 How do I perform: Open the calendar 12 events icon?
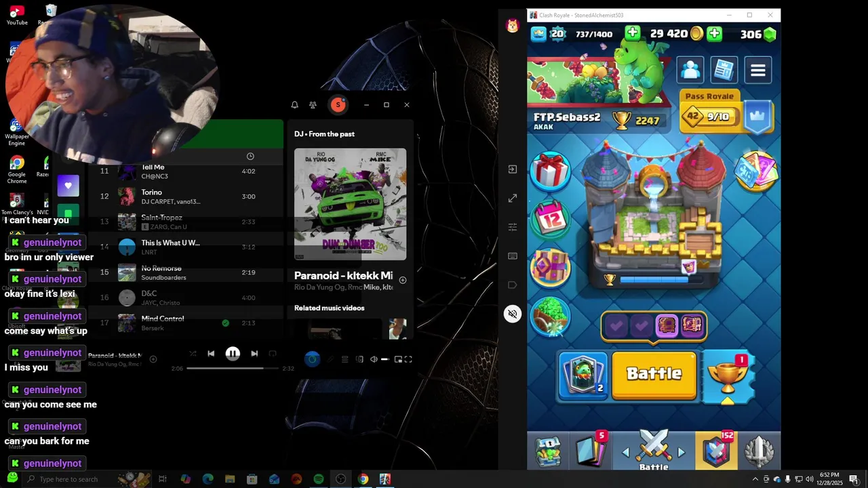pos(551,218)
